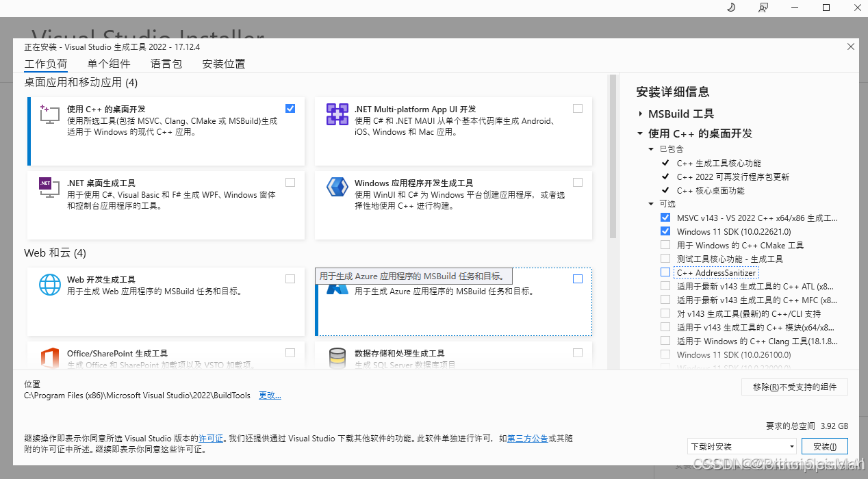Screen dimensions: 868x479
Task: Toggle the dark theme moon icon
Action: click(731, 8)
